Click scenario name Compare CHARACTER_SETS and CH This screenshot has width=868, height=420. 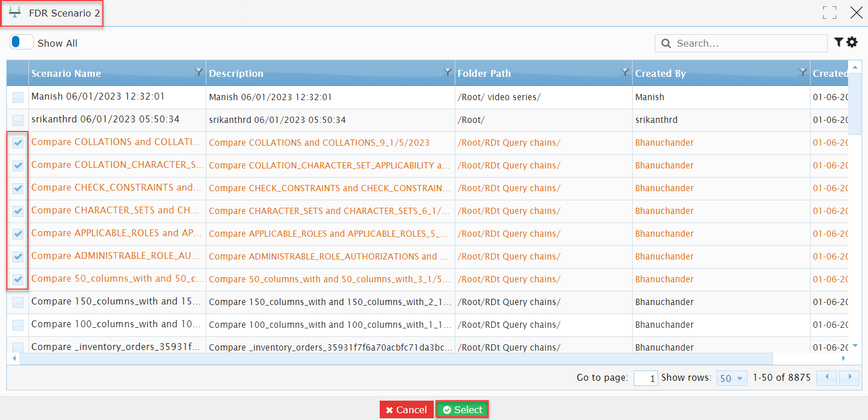[x=115, y=210]
